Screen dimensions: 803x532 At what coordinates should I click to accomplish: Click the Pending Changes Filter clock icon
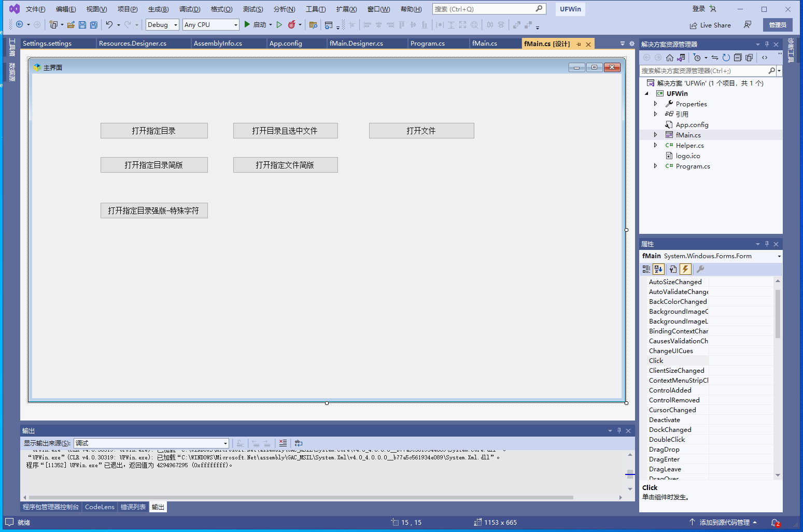(x=697, y=58)
